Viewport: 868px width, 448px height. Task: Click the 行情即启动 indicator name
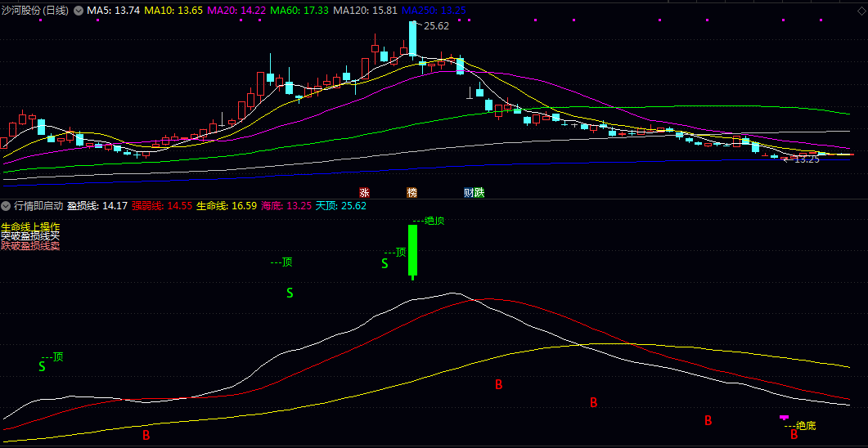[38, 206]
